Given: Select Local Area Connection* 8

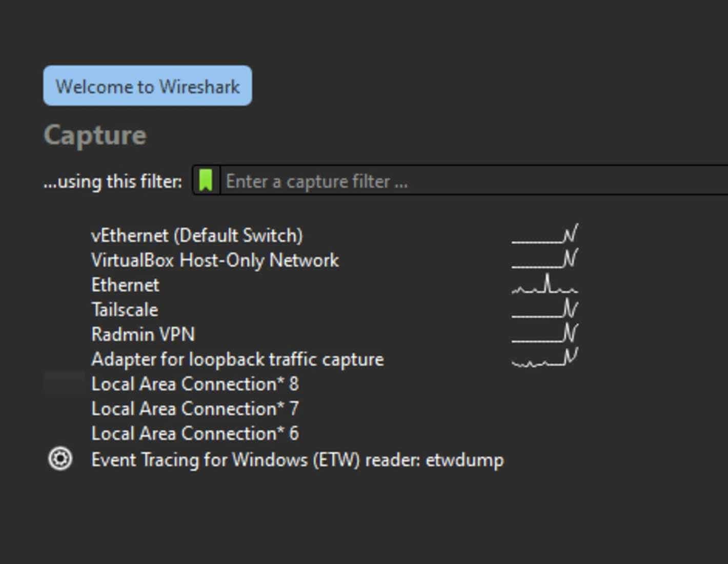Looking at the screenshot, I should (x=195, y=384).
